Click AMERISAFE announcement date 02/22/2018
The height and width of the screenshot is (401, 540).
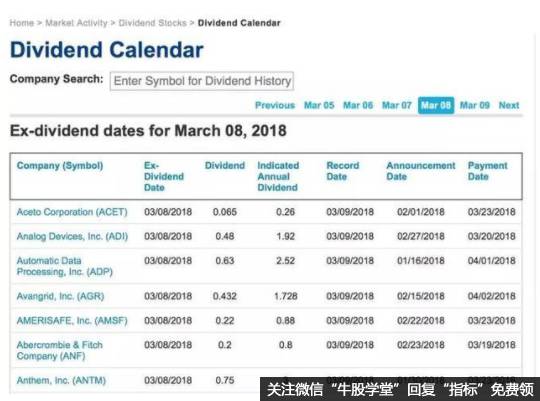pyautogui.click(x=421, y=321)
